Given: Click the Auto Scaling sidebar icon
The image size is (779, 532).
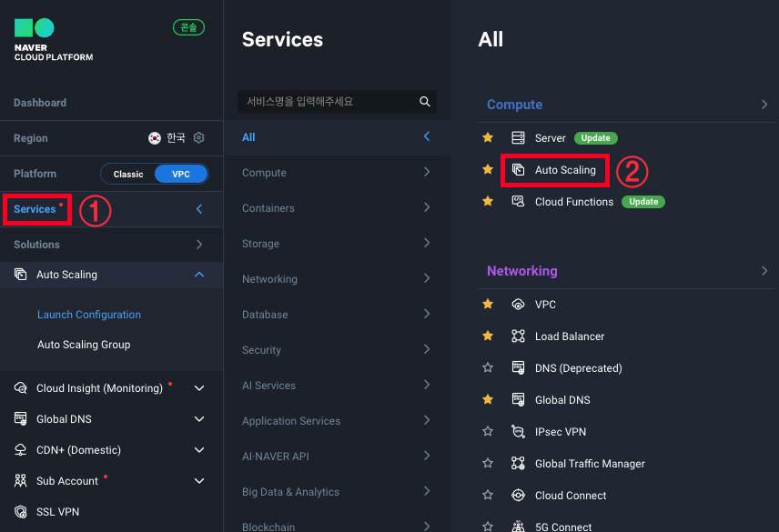Looking at the screenshot, I should (x=20, y=274).
